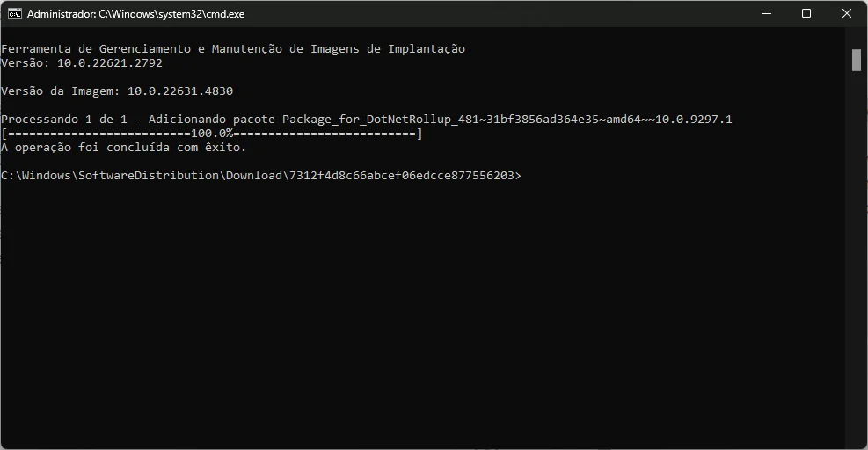868x450 pixels.
Task: Minimize the Administrador cmd.exe window
Action: coord(767,14)
